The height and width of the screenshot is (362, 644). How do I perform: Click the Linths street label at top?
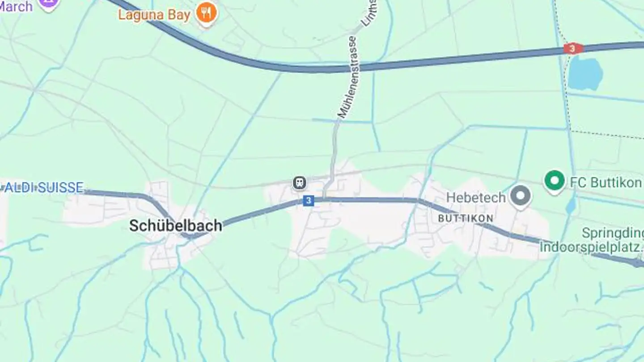click(x=369, y=13)
